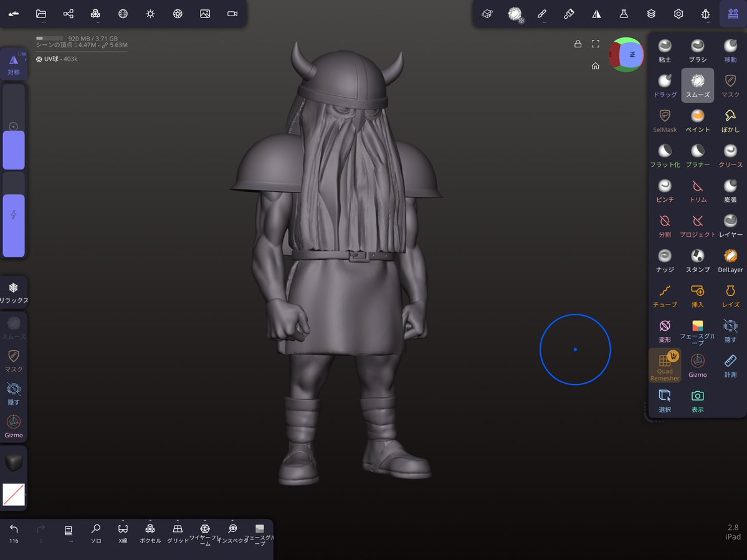Image resolution: width=747 pixels, height=560 pixels.
Task: Select the プロジェクト (Project) tool
Action: click(x=697, y=225)
